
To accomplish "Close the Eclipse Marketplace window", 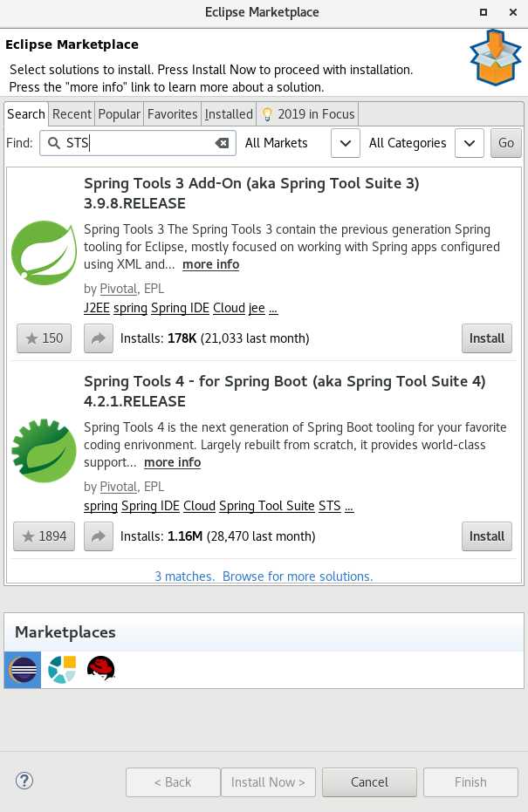I will 513,12.
